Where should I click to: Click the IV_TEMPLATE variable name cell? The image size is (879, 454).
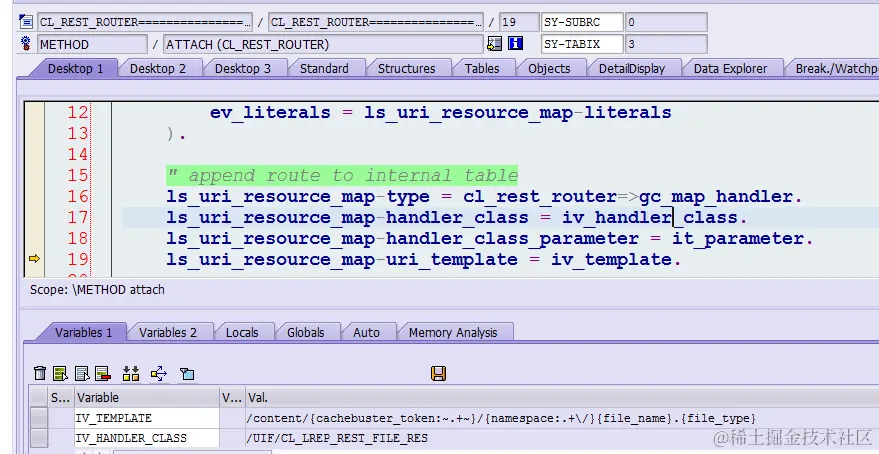tap(147, 418)
